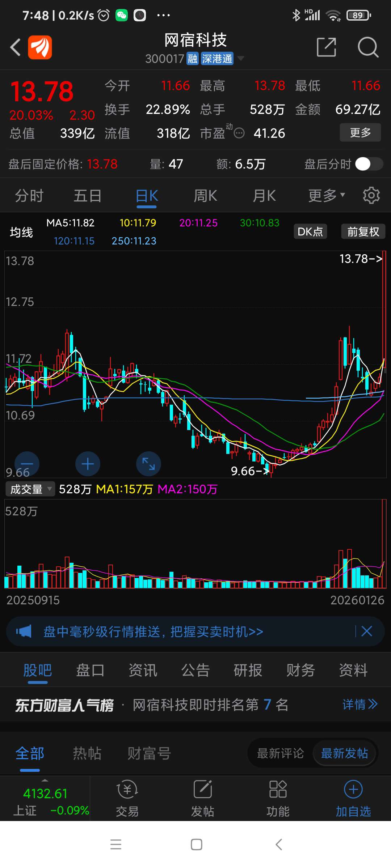Open the 研报 tab
This screenshot has width=391, height=868.
248,670
